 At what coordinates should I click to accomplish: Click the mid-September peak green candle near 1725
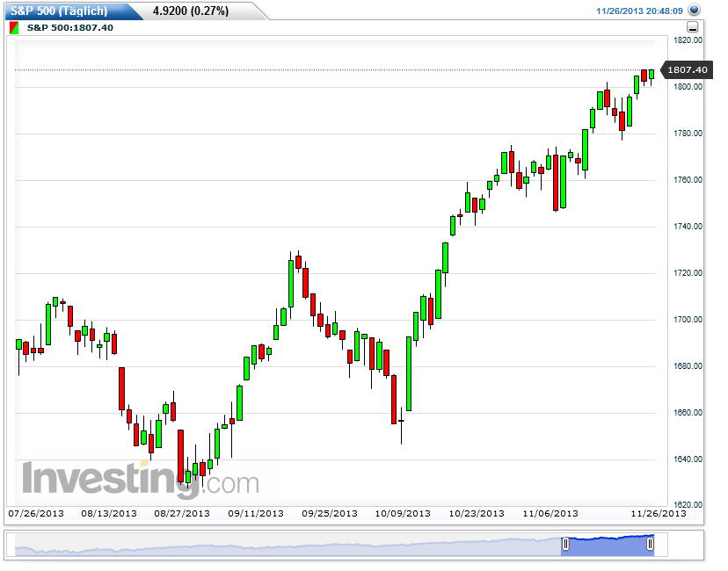[x=291, y=284]
